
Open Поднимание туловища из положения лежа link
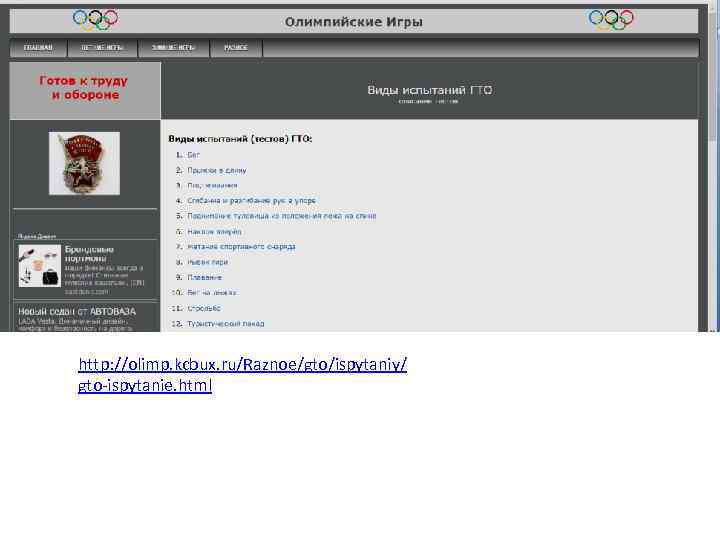pyautogui.click(x=281, y=216)
